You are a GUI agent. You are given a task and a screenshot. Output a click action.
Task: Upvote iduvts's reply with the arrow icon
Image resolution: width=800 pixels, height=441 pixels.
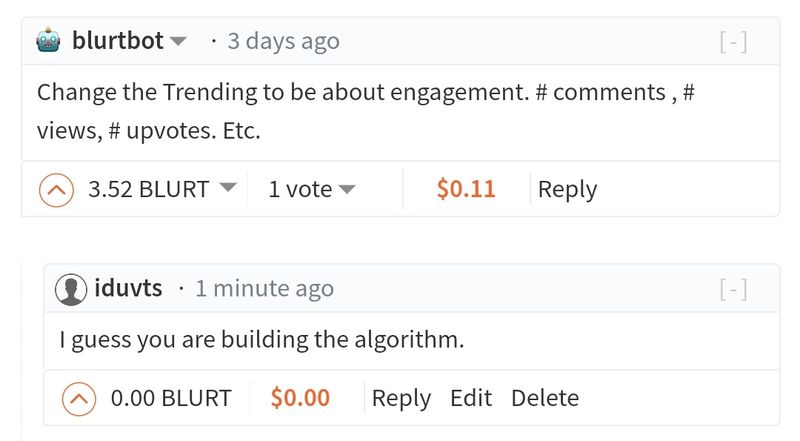point(79,399)
